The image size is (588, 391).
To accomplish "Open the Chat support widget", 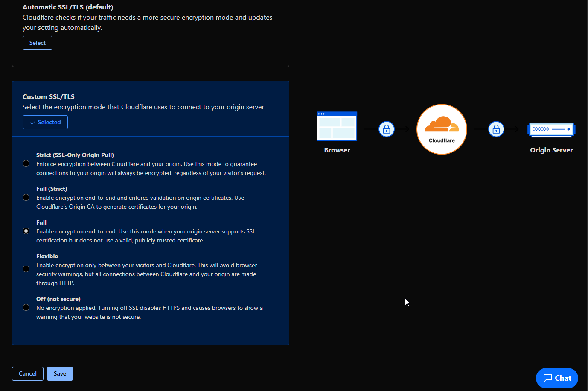I will (x=557, y=378).
